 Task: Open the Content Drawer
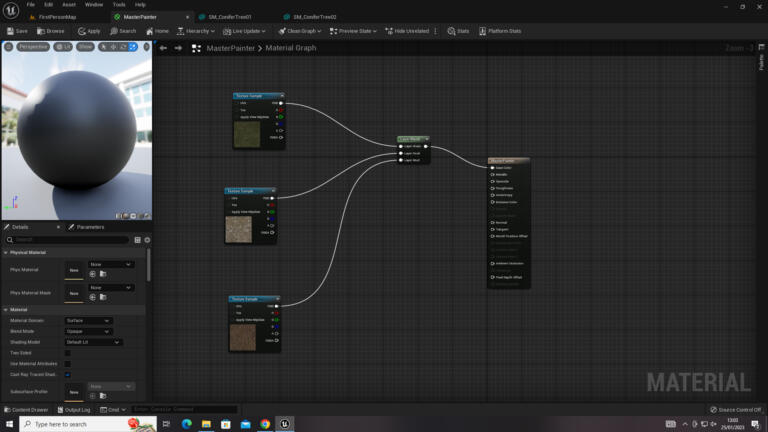26,409
